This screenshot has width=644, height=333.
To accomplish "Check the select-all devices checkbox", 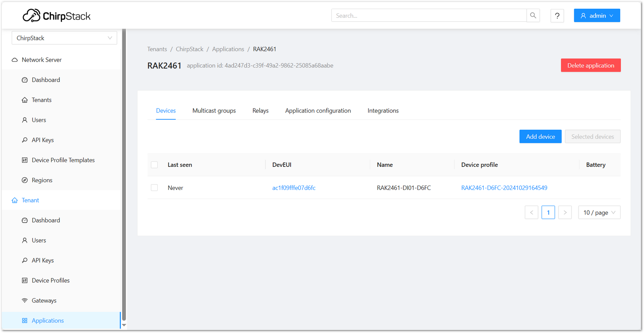I will point(154,164).
